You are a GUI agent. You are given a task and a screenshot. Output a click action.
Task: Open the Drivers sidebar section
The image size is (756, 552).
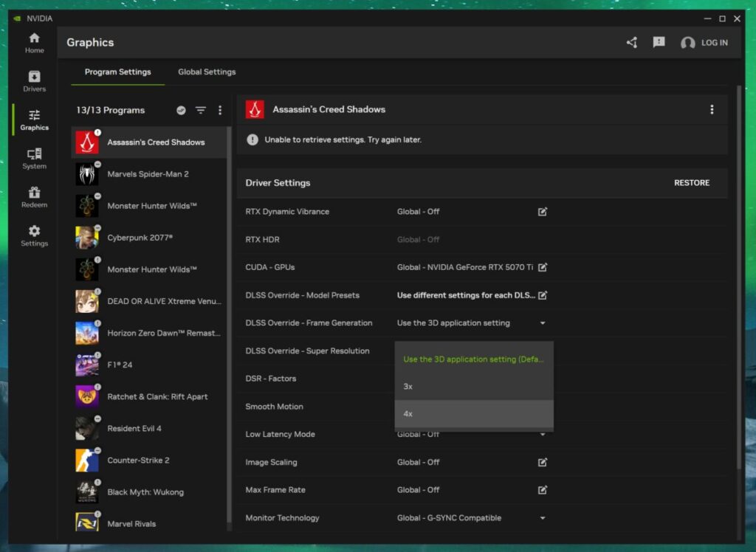34,81
